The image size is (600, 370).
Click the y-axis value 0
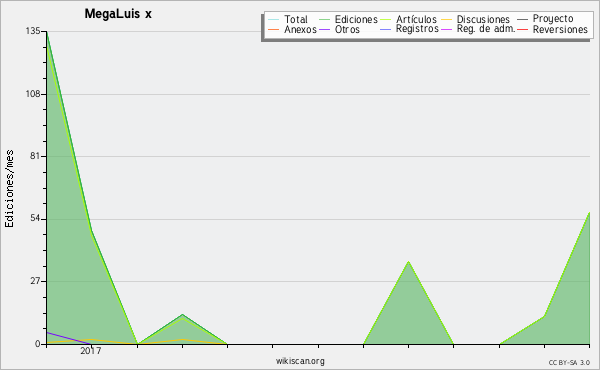(x=38, y=344)
